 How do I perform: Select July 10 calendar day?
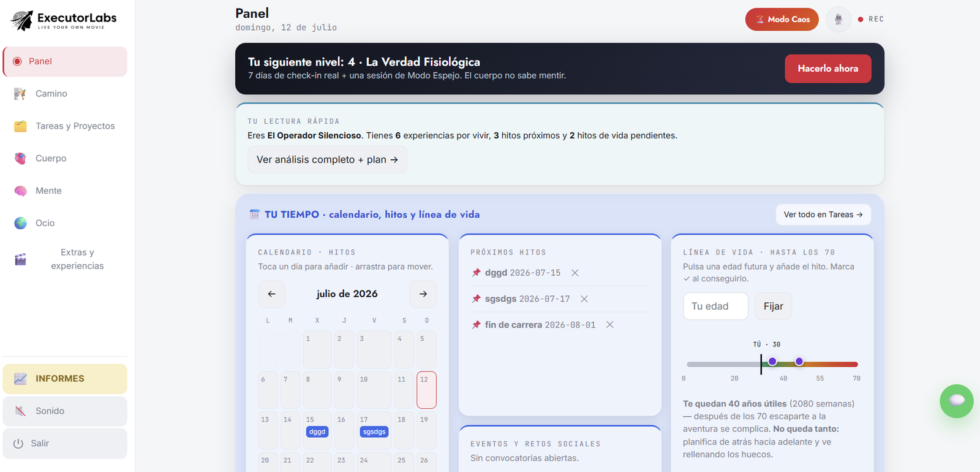(374, 390)
